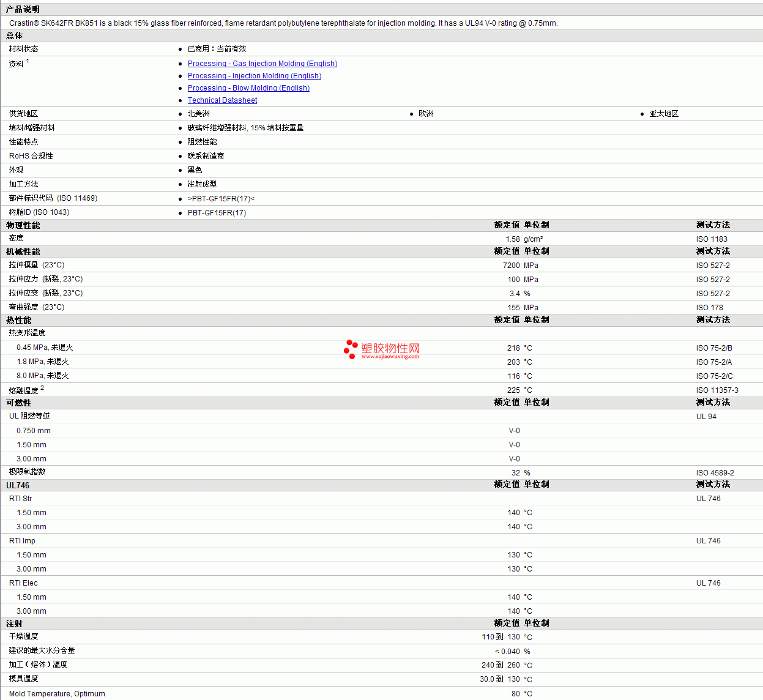Select the ISO 1183 test method
763x700 pixels.
712,239
